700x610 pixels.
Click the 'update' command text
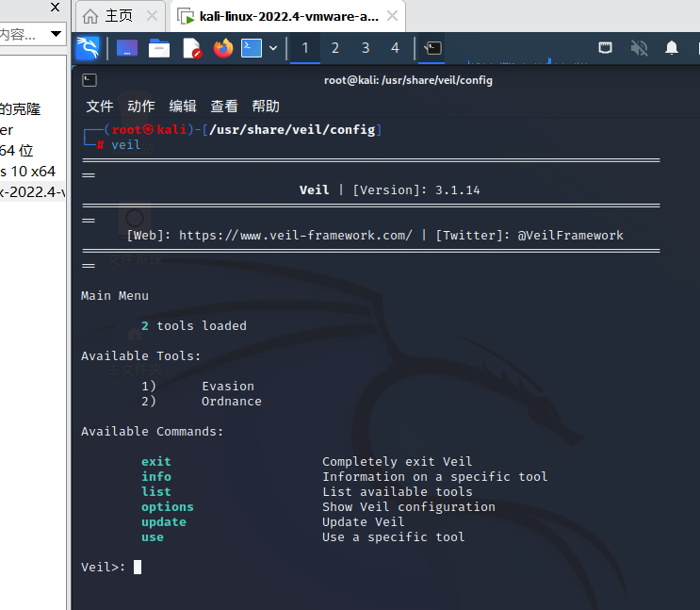(x=164, y=522)
